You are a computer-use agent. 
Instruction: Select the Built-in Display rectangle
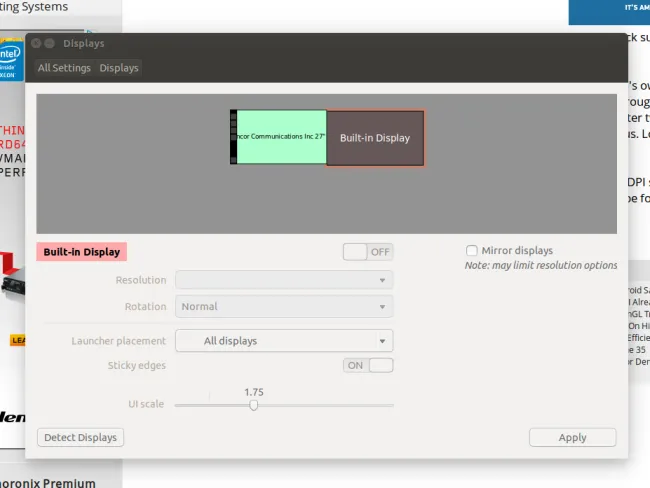pyautogui.click(x=375, y=138)
